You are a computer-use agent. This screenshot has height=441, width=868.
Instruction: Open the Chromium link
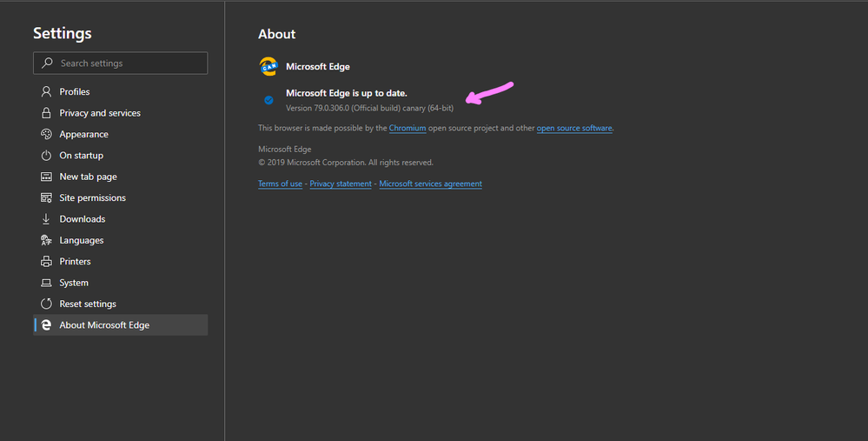click(407, 128)
